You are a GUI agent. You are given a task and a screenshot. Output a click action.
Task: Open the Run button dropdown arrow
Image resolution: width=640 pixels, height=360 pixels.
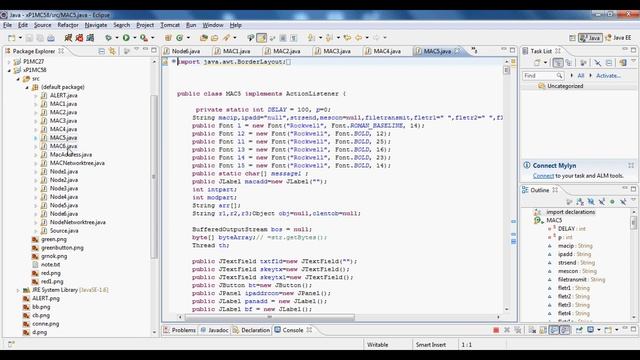point(134,38)
